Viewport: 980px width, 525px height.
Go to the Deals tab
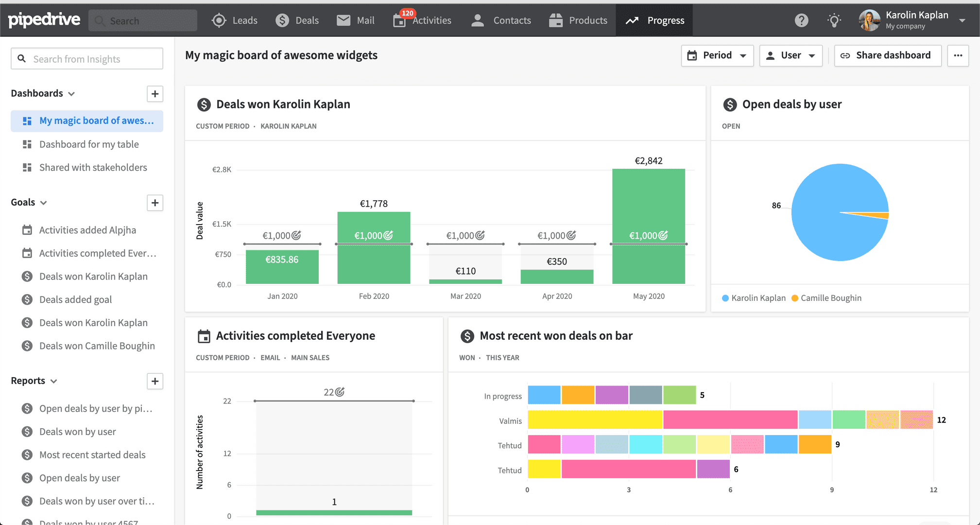297,20
